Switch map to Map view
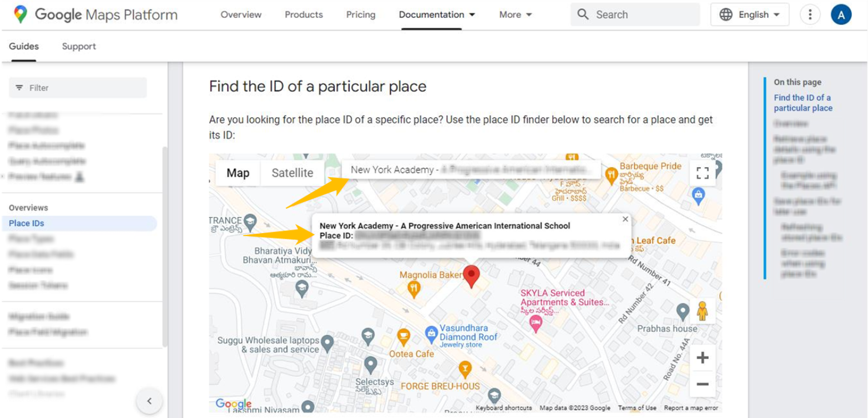Image resolution: width=868 pixels, height=418 pixels. [x=238, y=173]
